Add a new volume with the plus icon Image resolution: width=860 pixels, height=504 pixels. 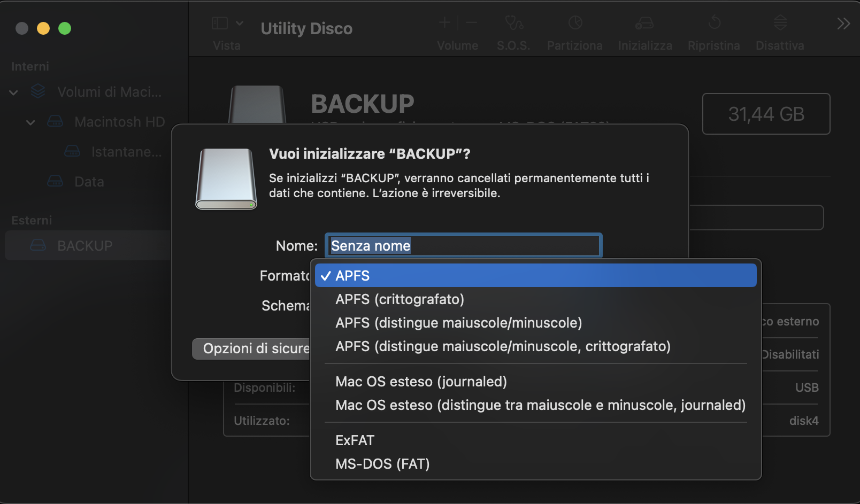444,22
